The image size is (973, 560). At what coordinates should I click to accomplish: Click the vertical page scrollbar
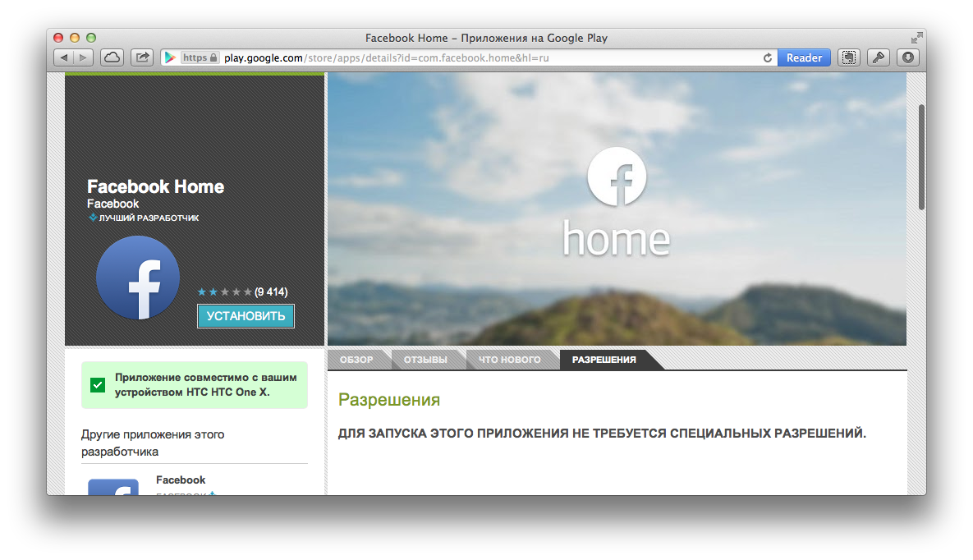[921, 157]
